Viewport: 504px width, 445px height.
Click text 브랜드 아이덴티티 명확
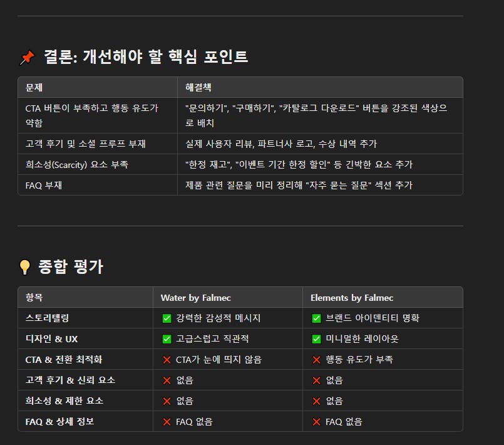[x=373, y=318]
